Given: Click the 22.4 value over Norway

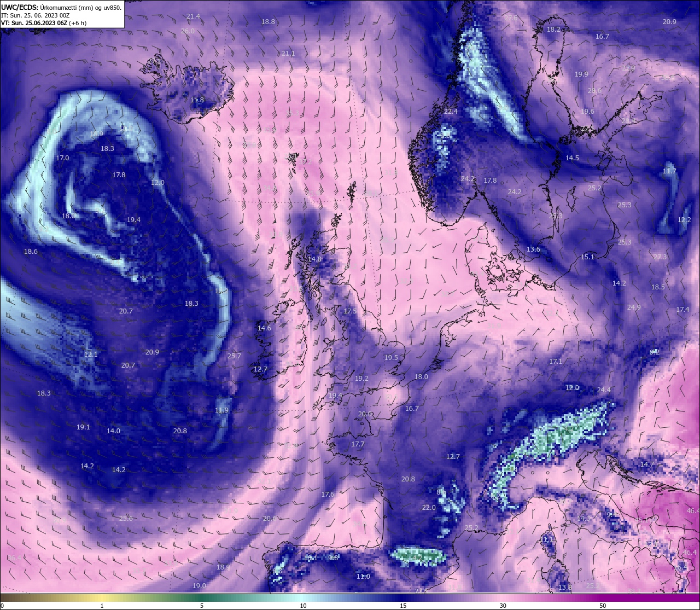Looking at the screenshot, I should [x=451, y=111].
